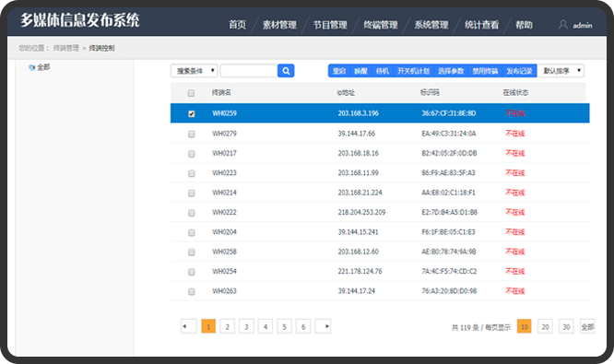Click the 唤醒 wake button
The image size is (614, 364).
360,71
